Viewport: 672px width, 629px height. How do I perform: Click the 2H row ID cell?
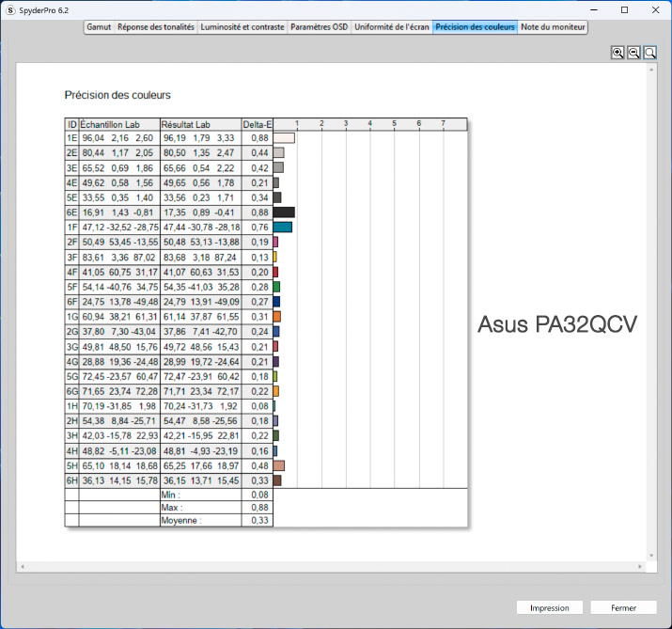coord(72,421)
